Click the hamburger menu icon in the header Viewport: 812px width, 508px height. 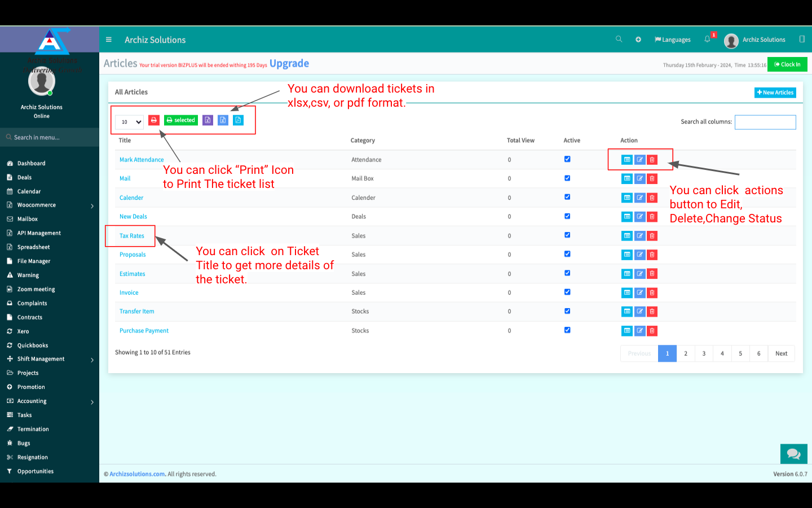pos(109,40)
